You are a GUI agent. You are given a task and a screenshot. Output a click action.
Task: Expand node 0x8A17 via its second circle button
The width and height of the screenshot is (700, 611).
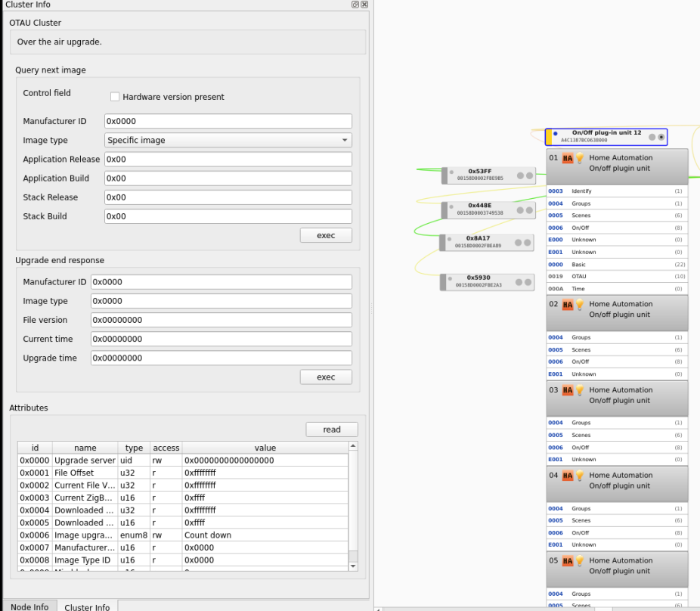[528, 243]
